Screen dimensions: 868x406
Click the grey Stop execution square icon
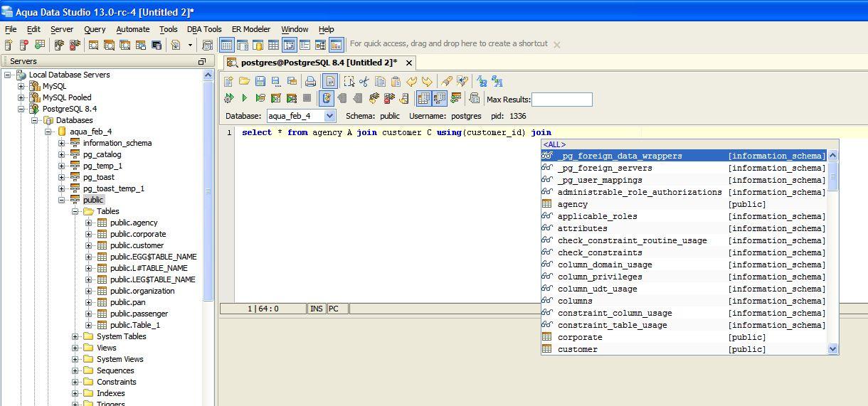[307, 98]
